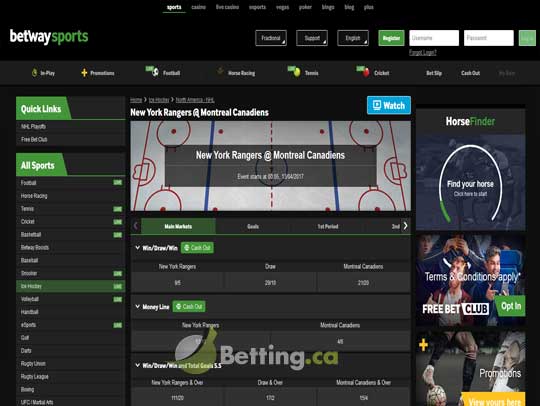Open the English language dropdown
Viewport: 540px width, 406px height.
point(353,38)
